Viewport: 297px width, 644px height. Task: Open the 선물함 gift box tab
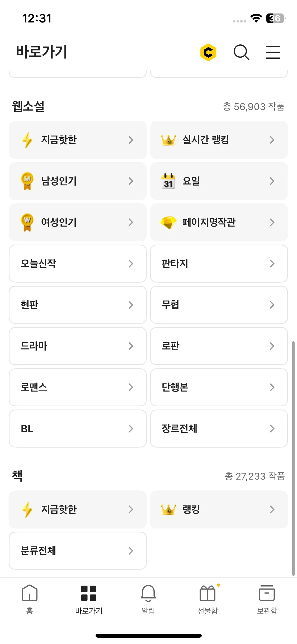(208, 599)
